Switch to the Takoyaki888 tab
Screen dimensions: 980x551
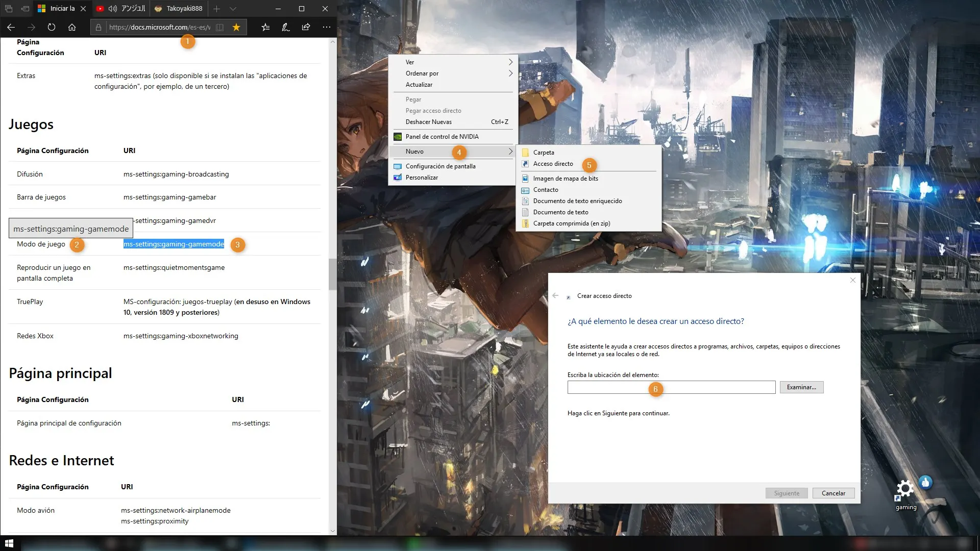(x=179, y=9)
